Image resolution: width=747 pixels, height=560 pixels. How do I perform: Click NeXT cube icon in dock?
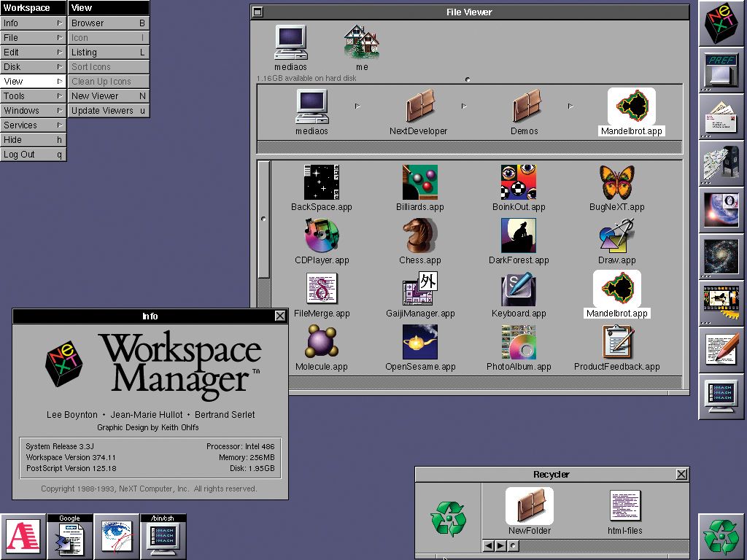click(x=721, y=23)
